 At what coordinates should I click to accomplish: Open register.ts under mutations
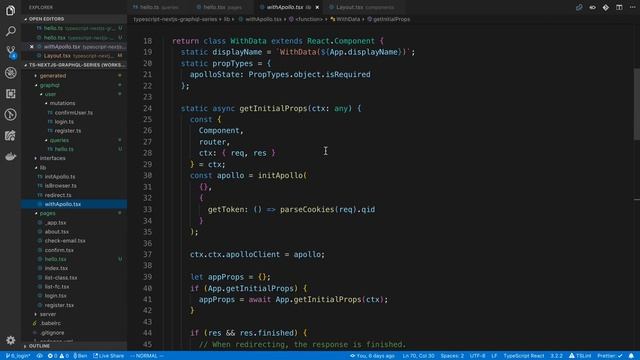tap(74, 131)
